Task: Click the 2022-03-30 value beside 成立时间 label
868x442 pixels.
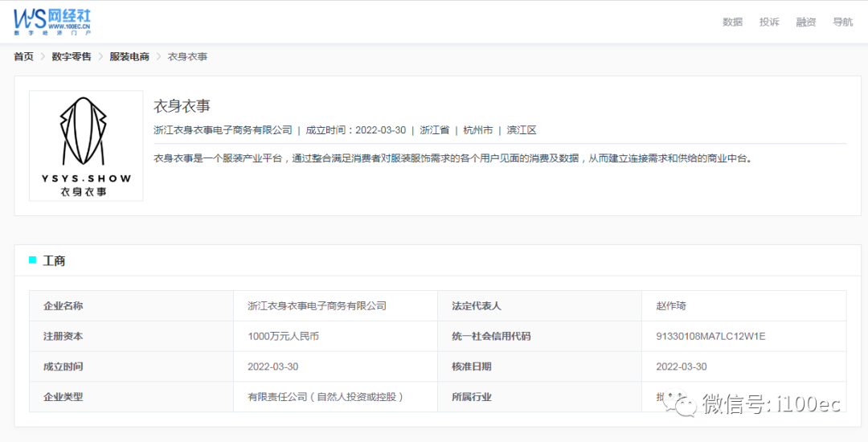Action: pos(273,366)
